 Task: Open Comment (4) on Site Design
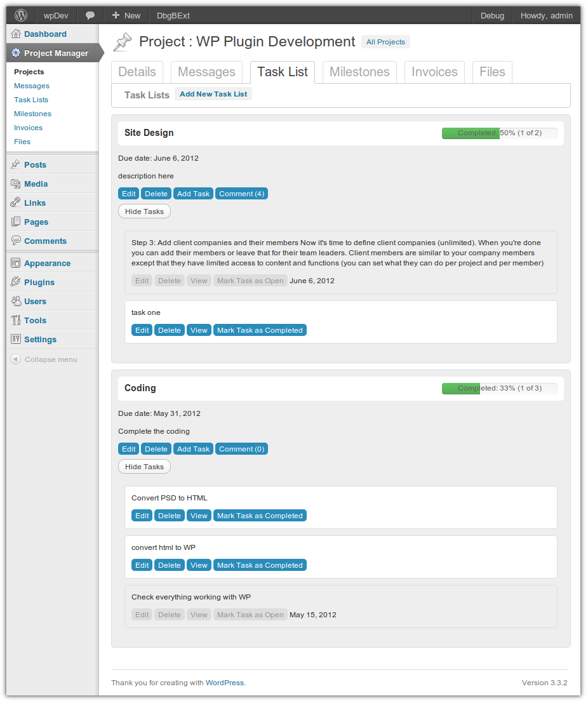pos(241,194)
